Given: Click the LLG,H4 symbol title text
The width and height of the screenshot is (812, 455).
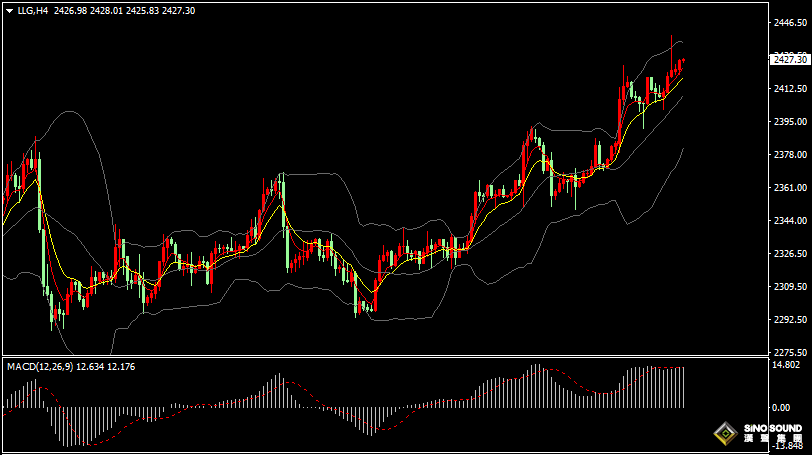Looking at the screenshot, I should pyautogui.click(x=33, y=10).
